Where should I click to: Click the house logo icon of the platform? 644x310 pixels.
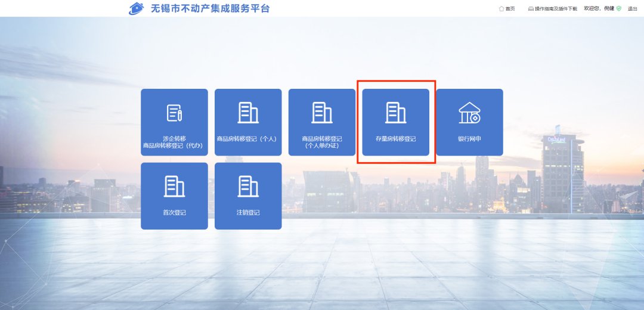[137, 8]
